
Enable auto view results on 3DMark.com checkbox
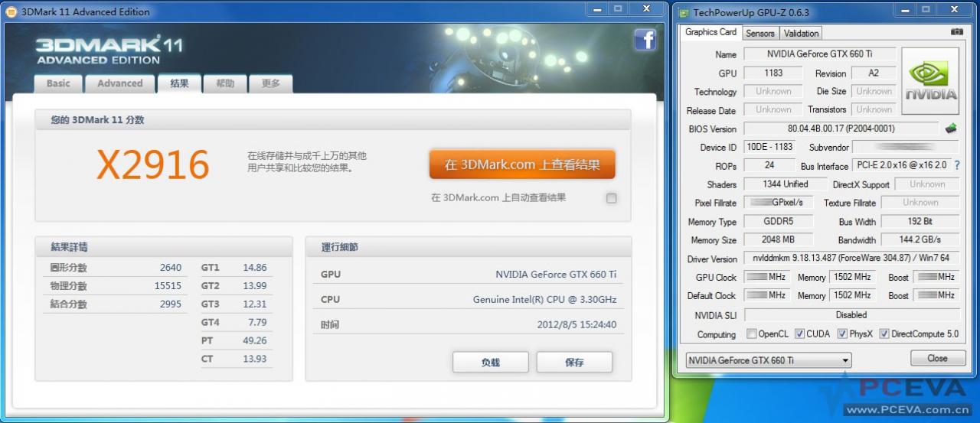click(611, 198)
